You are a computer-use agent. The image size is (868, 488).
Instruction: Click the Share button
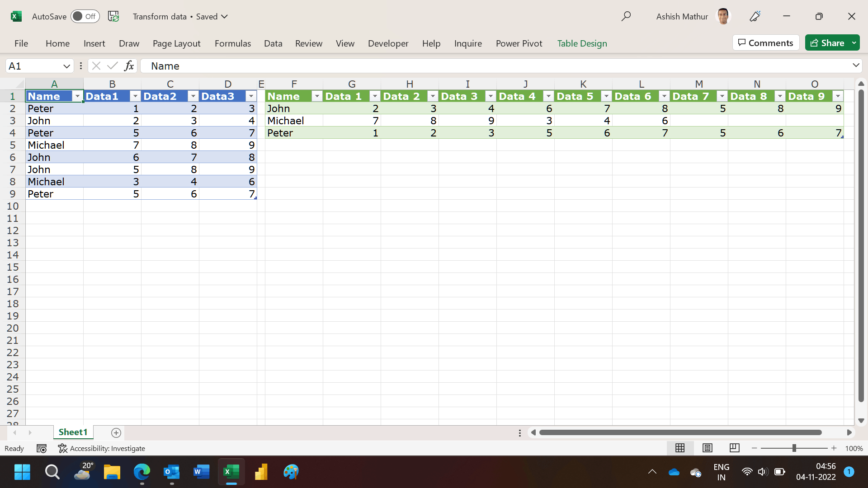coord(827,43)
